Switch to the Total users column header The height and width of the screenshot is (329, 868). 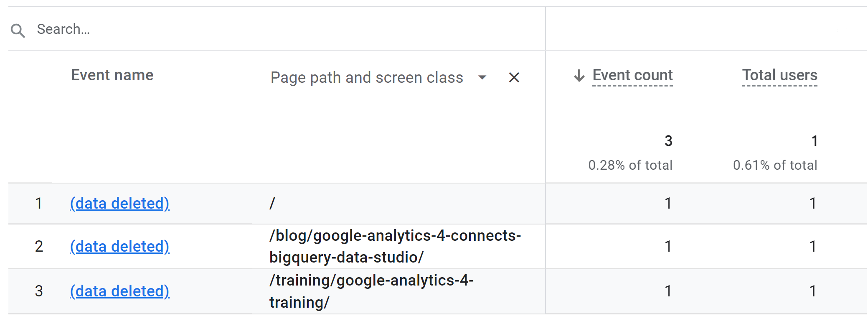[779, 76]
